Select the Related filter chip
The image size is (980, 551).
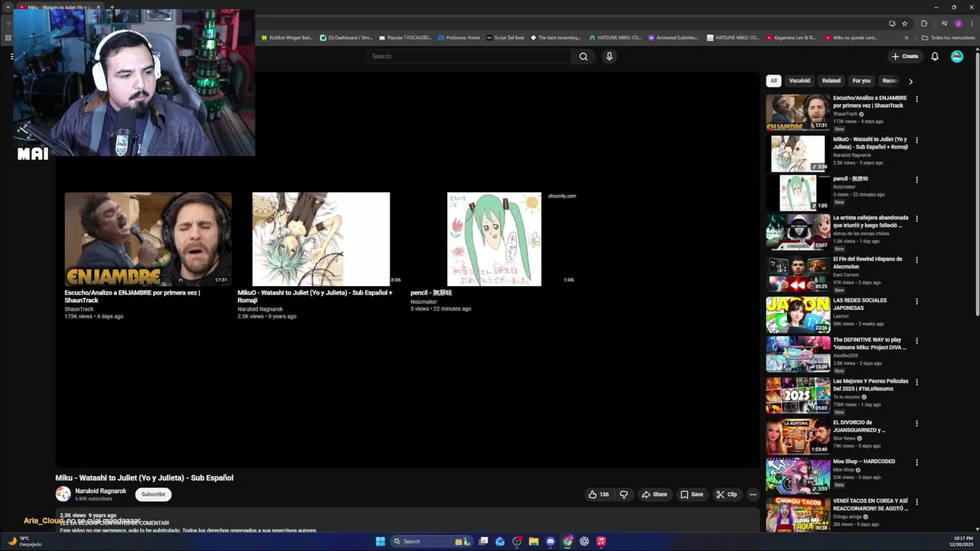[831, 81]
